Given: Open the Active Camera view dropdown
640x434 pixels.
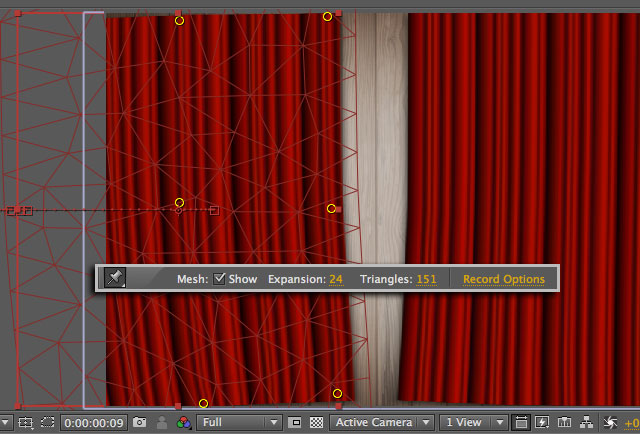Looking at the screenshot, I should click(381, 422).
